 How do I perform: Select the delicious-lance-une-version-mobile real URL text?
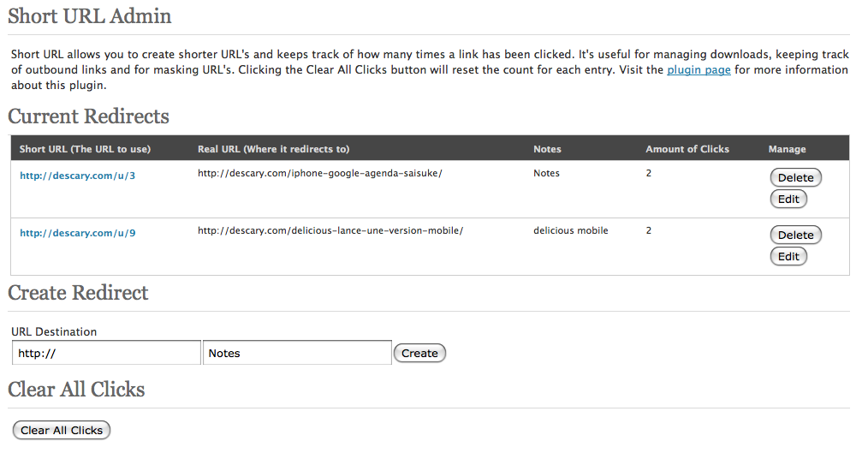pos(330,230)
